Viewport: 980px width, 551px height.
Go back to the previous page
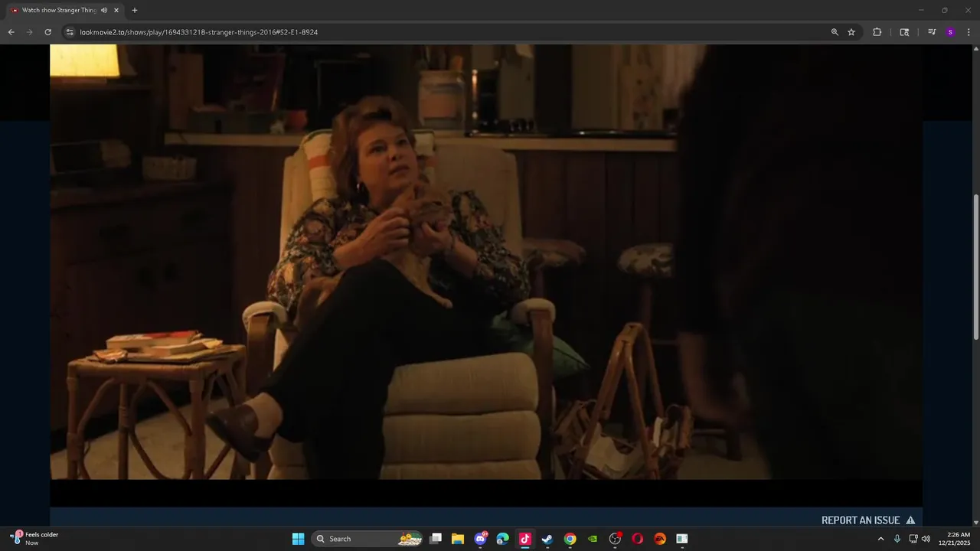coord(11,32)
